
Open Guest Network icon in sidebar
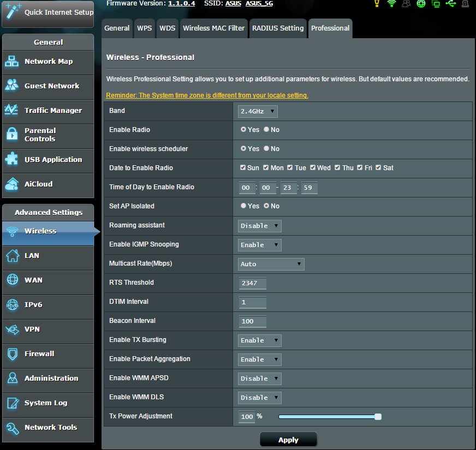[12, 85]
